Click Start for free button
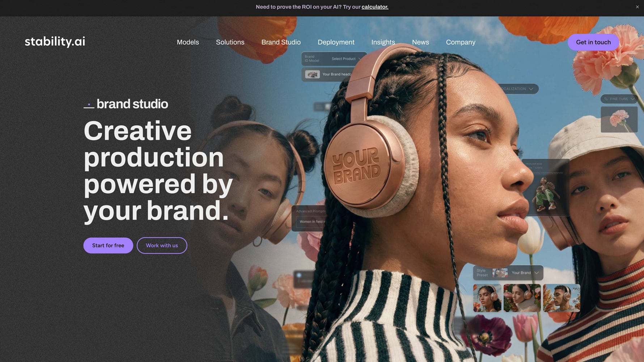Image resolution: width=644 pixels, height=362 pixels. click(108, 245)
